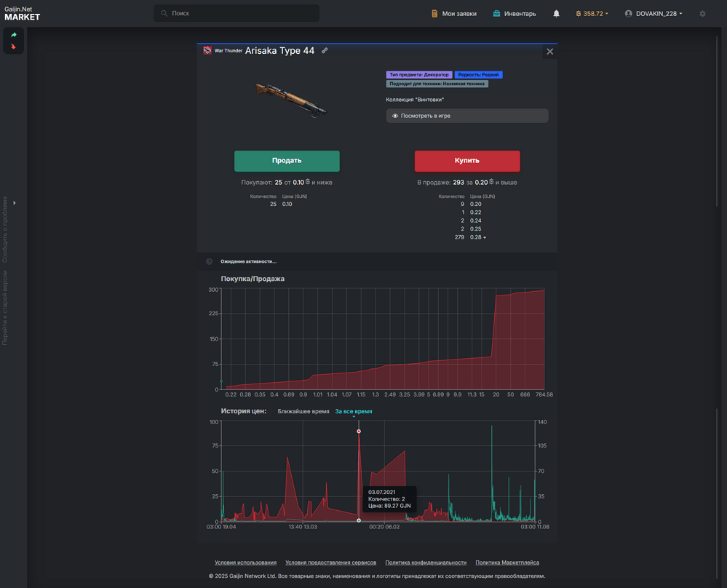727x588 pixels.
Task: Click Посмотреть в игре eye button
Action: 466,116
